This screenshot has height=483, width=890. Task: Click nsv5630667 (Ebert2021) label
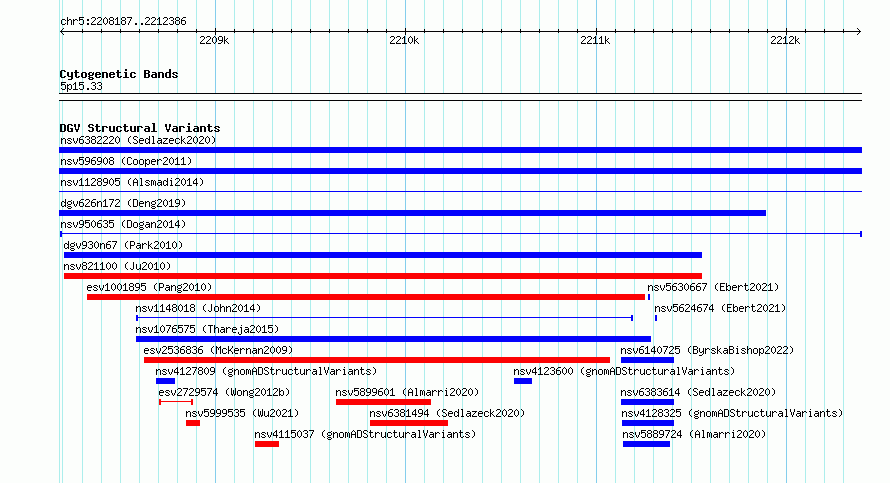click(x=713, y=287)
